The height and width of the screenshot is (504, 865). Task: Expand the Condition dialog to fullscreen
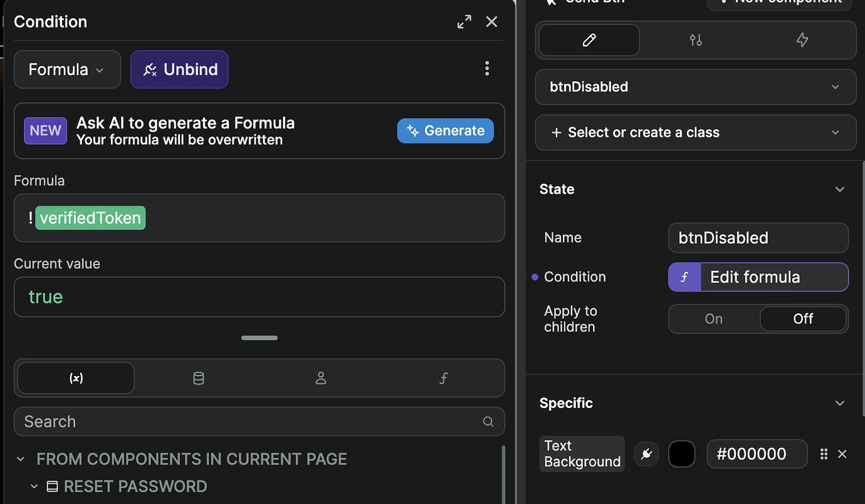[x=464, y=21]
